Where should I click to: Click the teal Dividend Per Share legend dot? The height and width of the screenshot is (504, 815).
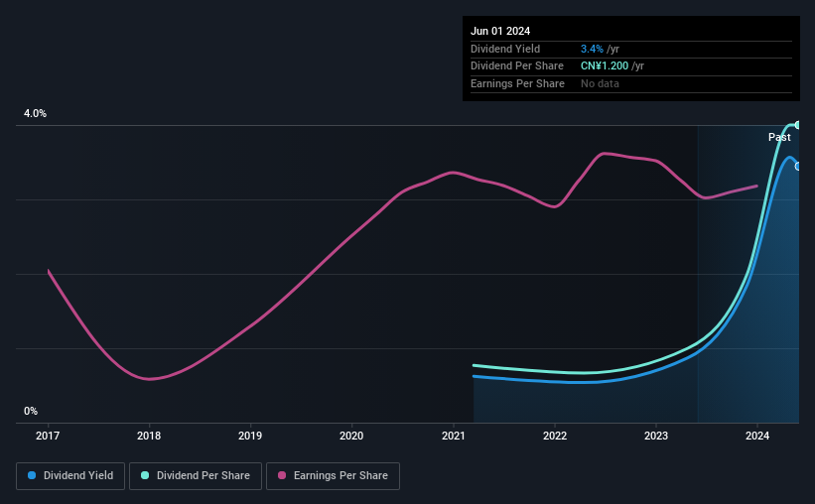click(145, 475)
